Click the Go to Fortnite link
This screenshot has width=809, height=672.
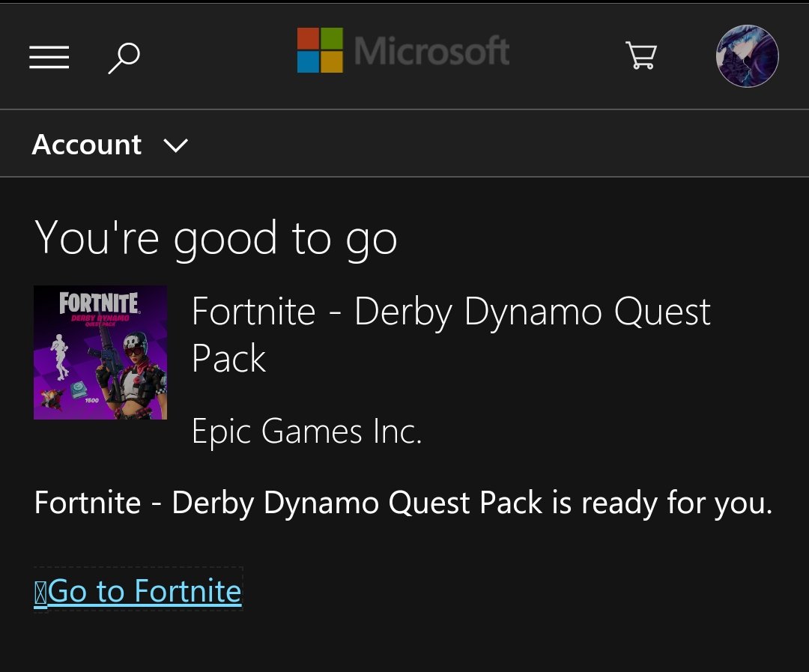(x=138, y=591)
